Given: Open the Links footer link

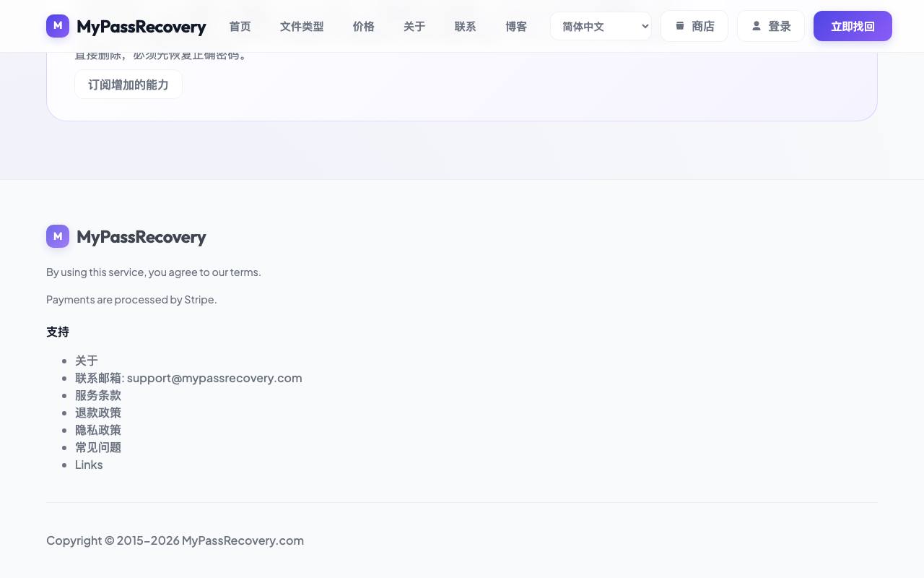Looking at the screenshot, I should [x=89, y=465].
